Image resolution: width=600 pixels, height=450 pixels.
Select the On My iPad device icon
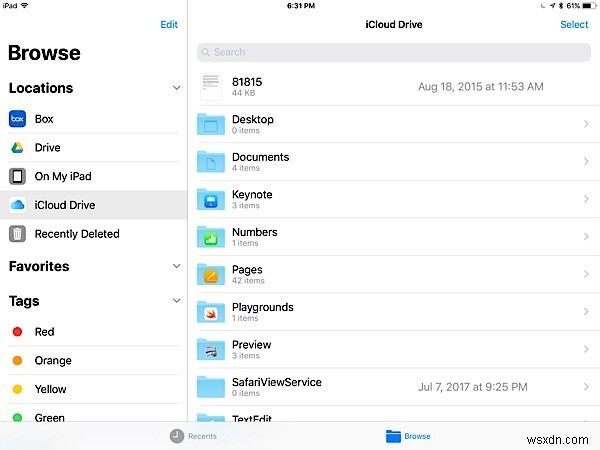click(x=17, y=176)
